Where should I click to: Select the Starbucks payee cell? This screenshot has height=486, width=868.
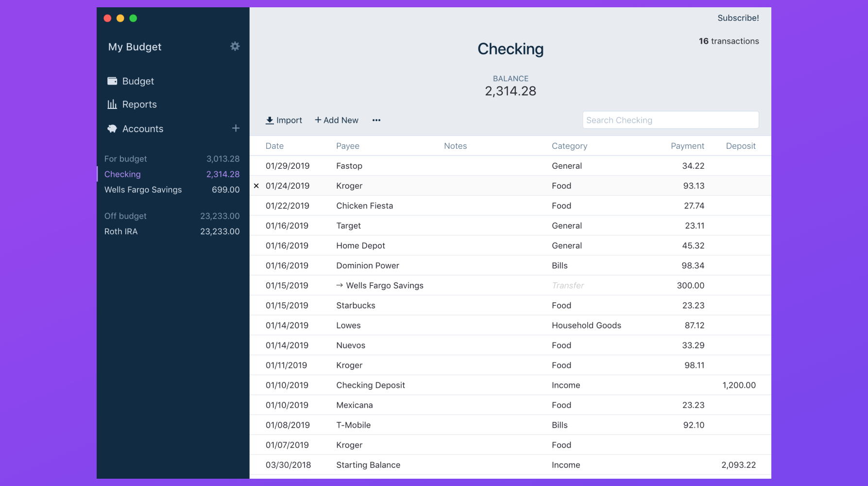pyautogui.click(x=356, y=305)
